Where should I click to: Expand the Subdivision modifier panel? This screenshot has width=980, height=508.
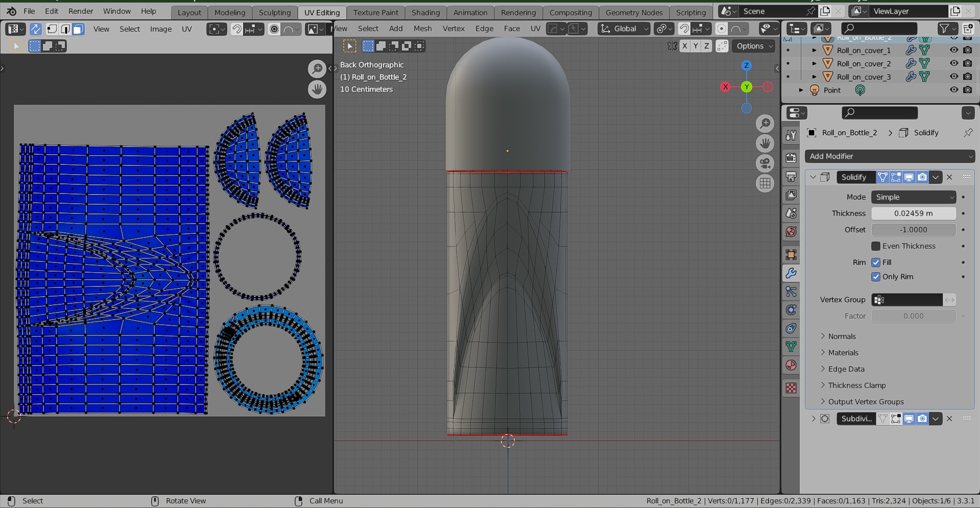click(x=814, y=419)
